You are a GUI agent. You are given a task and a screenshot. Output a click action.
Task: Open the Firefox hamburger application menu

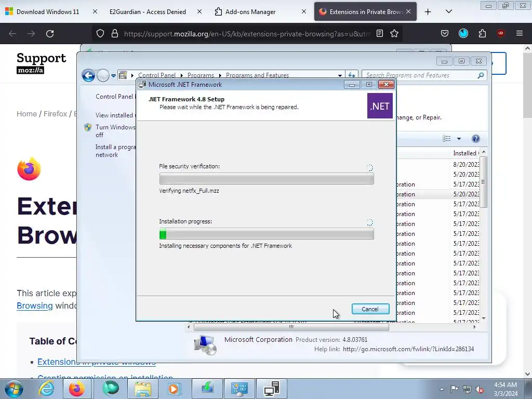[520, 33]
